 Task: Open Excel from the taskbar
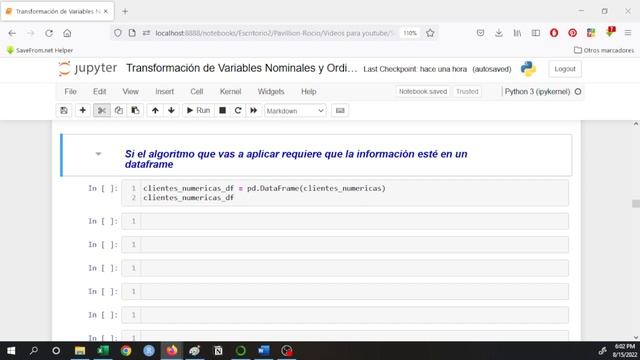point(103,351)
